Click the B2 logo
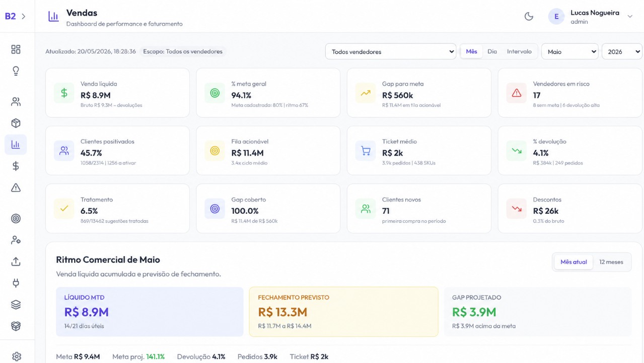The image size is (644, 363). (x=10, y=16)
